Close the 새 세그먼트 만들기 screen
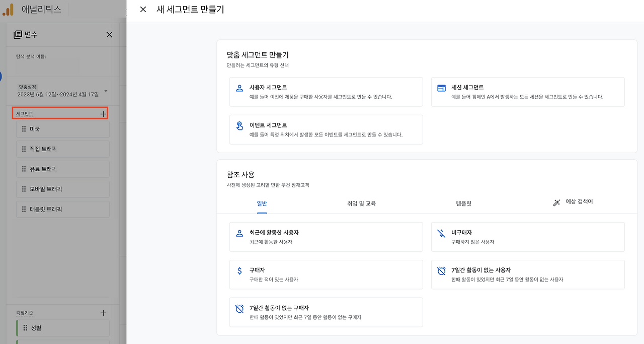The image size is (644, 344). 142,10
